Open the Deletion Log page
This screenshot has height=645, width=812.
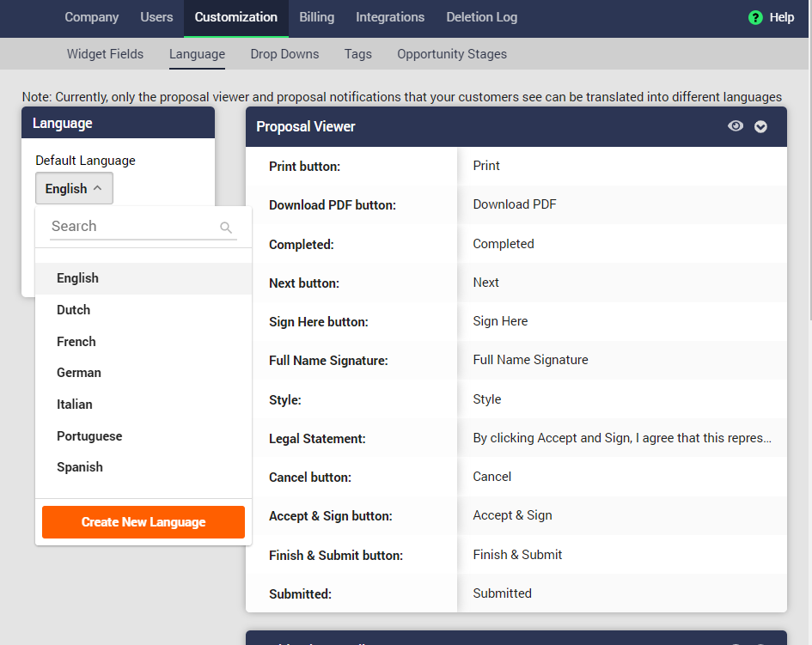pos(482,17)
